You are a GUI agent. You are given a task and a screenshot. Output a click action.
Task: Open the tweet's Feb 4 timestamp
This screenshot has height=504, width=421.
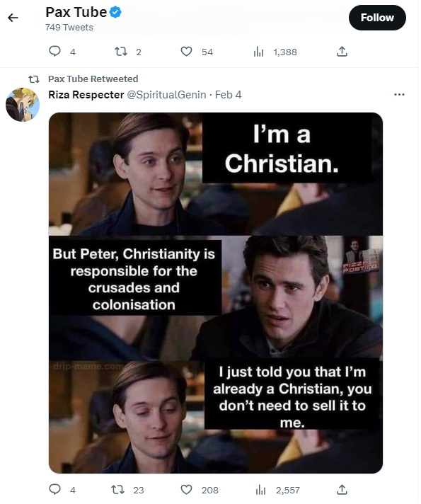229,95
